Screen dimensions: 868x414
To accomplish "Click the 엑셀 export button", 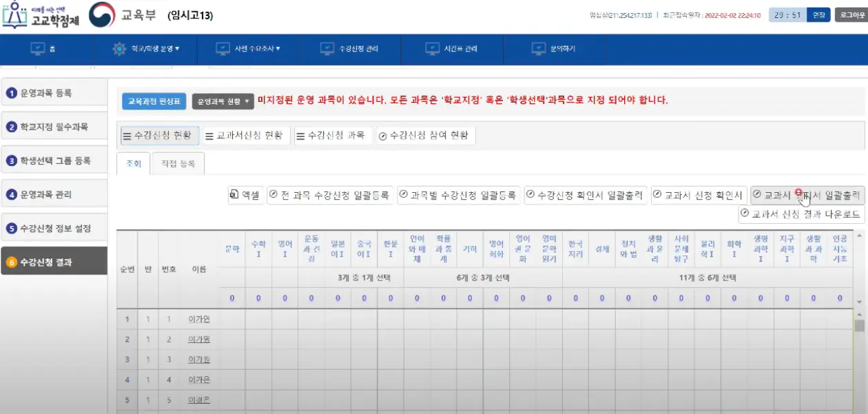I will 246,195.
